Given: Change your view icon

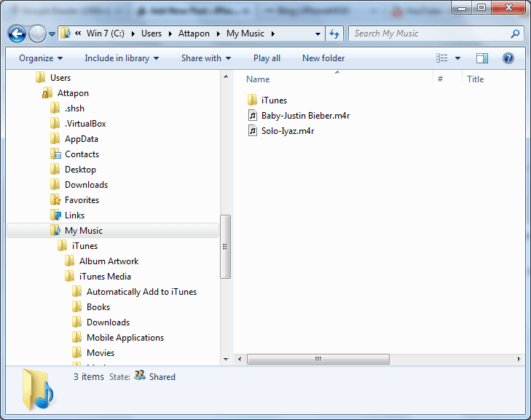Looking at the screenshot, I should [x=442, y=58].
